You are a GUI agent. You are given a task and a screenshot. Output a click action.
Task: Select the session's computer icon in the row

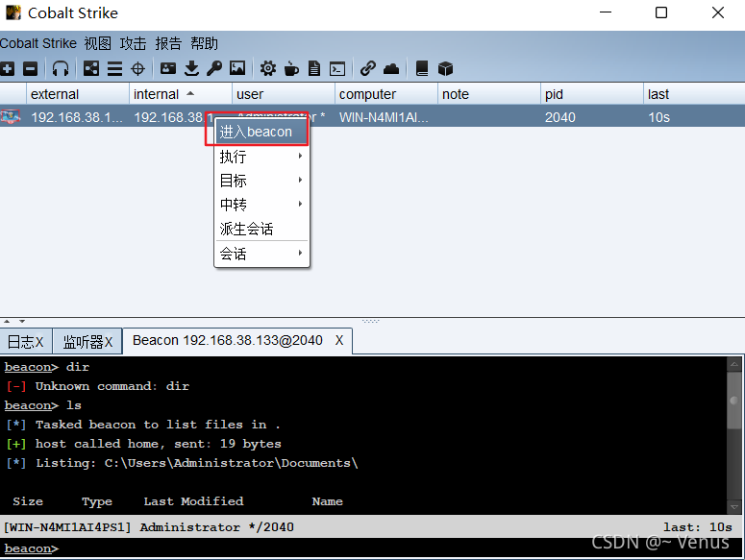pos(11,116)
